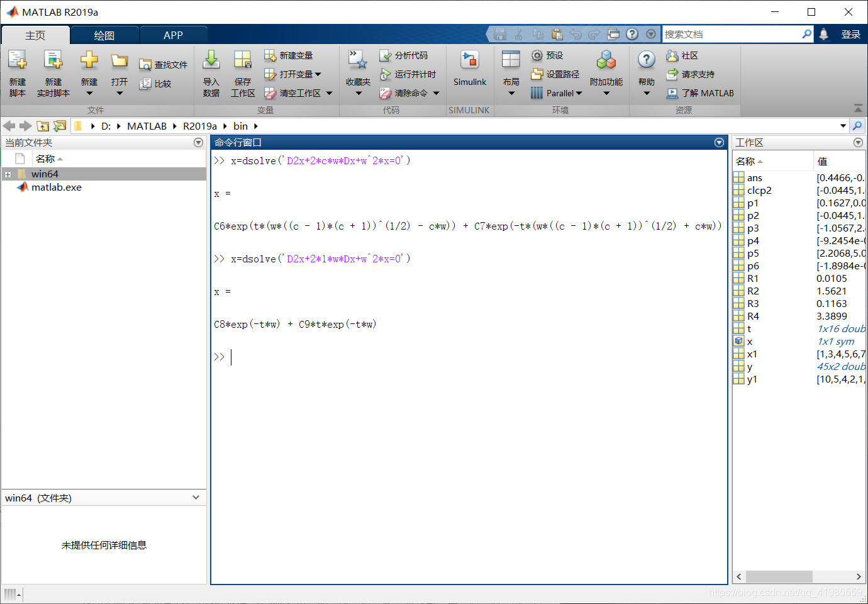The height and width of the screenshot is (604, 868).
Task: Click the 比较 compare tool
Action: [x=155, y=84]
